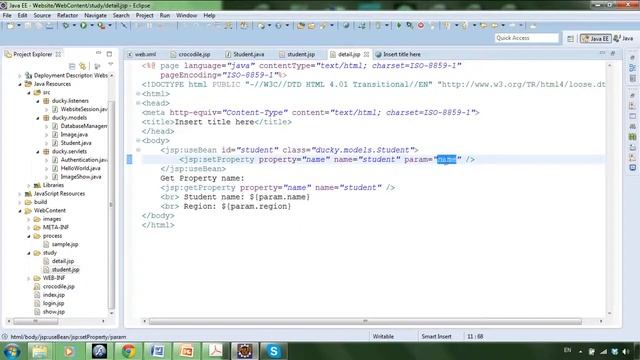Collapse the WebContent folder
This screenshot has width=640, height=360.
pos(20,211)
